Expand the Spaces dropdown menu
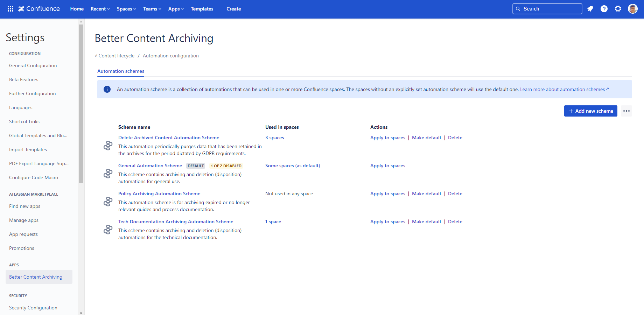This screenshot has height=315, width=644. point(126,9)
